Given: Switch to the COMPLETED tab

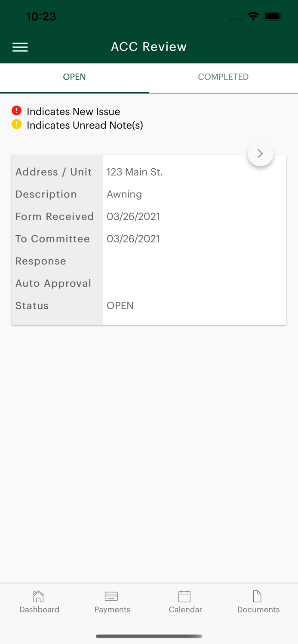Looking at the screenshot, I should click(x=223, y=77).
